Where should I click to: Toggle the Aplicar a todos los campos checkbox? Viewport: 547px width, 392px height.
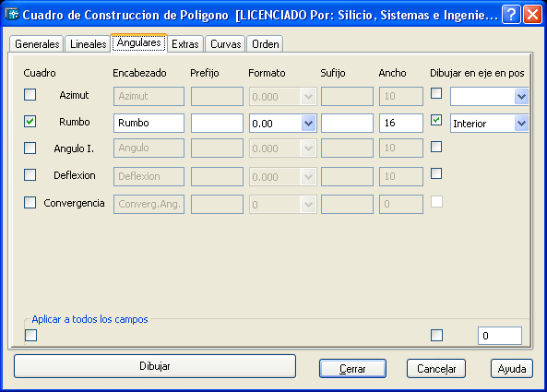click(x=31, y=336)
